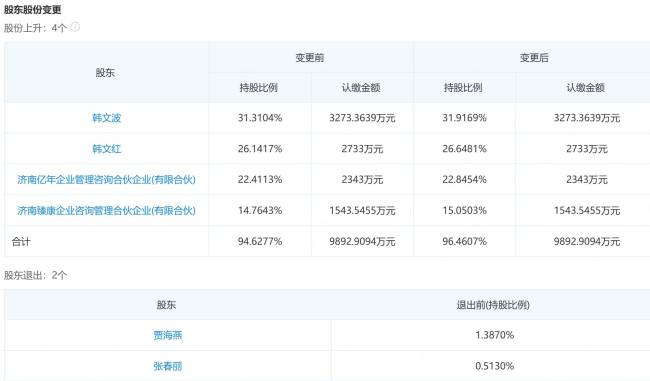
Task: Click the 退出前(持股比例) column header
Action: pyautogui.click(x=493, y=305)
